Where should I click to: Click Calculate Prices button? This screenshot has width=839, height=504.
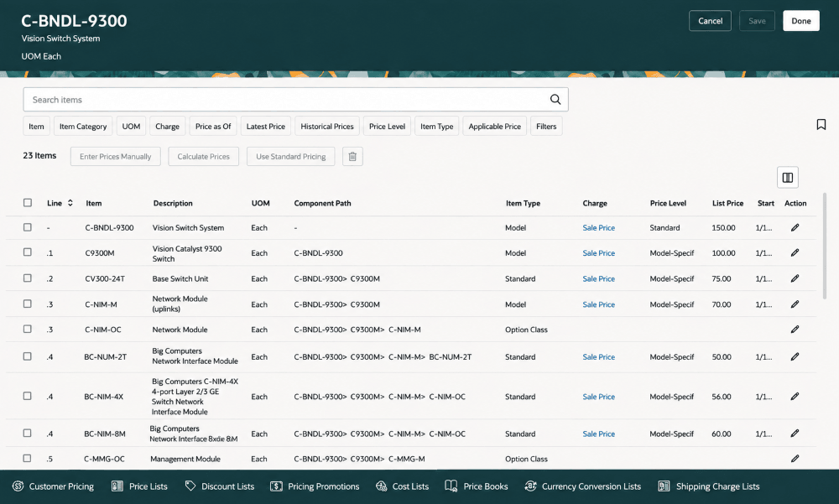point(203,157)
